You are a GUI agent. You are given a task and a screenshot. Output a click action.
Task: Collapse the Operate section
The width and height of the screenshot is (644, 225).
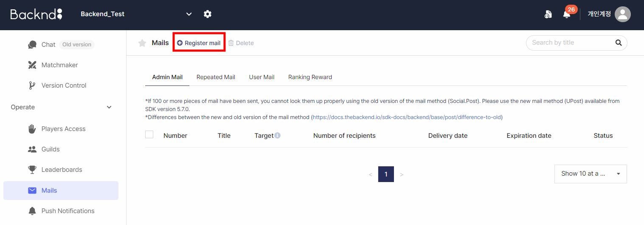(109, 107)
